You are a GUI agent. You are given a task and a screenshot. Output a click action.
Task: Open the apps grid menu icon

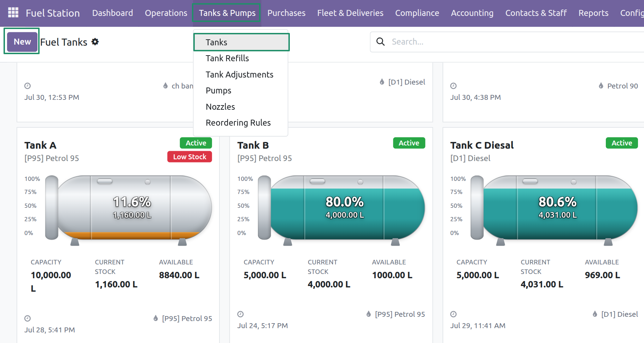point(13,13)
